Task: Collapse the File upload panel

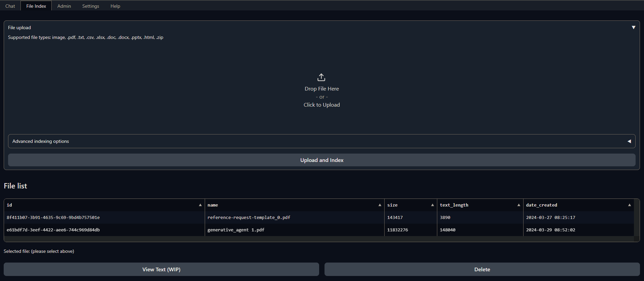Action: tap(633, 27)
